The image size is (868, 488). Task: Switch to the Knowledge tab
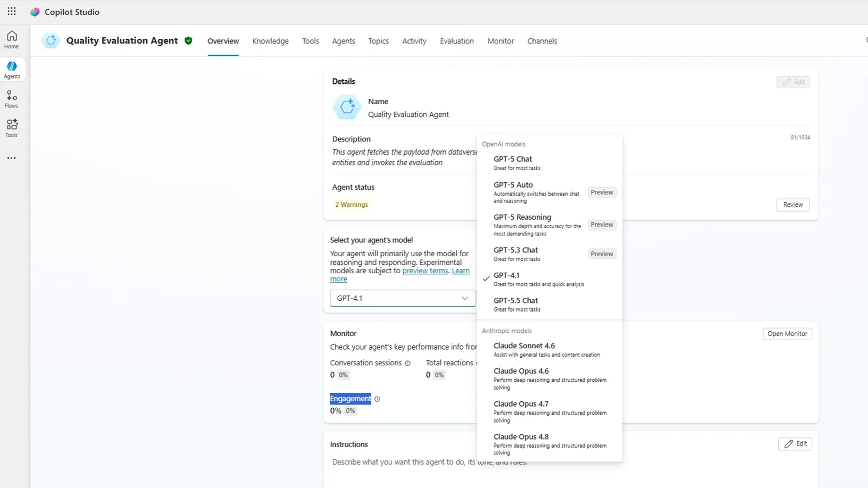point(270,41)
